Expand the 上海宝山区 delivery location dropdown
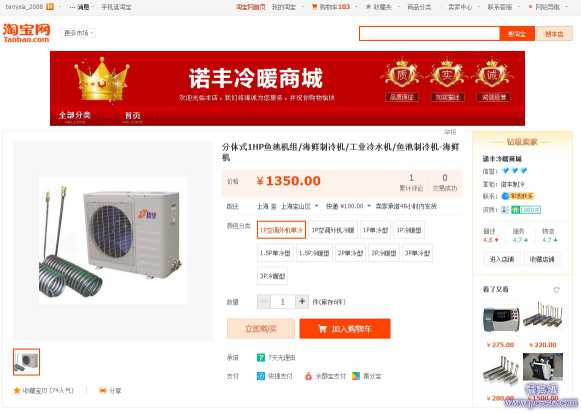Screen dimensions: 581x414 [x=299, y=206]
